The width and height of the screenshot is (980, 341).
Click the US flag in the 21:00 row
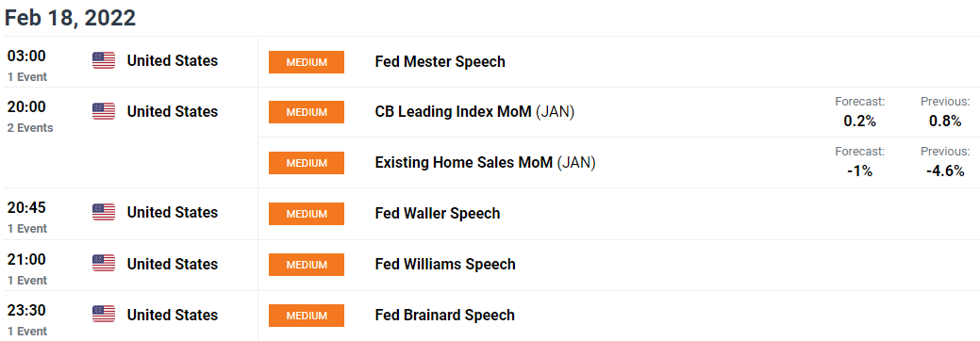[x=104, y=264]
